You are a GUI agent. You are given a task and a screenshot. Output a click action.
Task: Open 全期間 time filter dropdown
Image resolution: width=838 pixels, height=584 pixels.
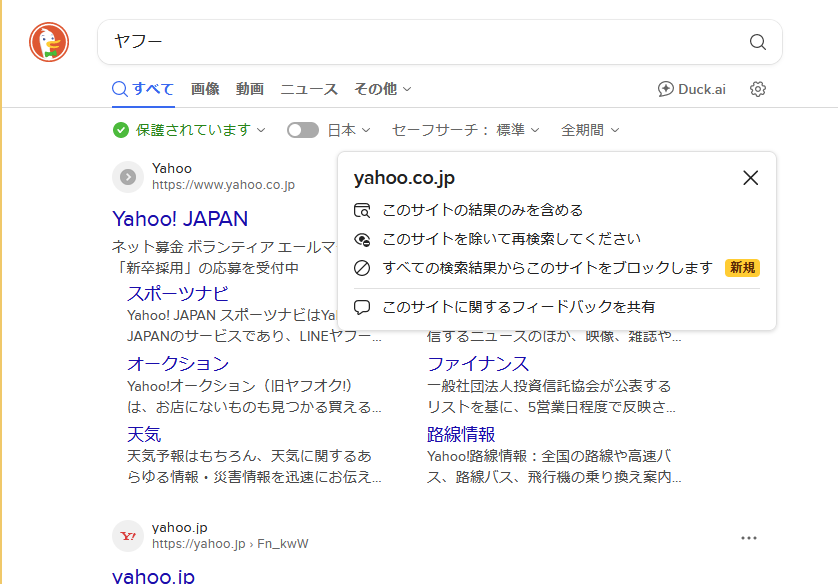coord(590,130)
